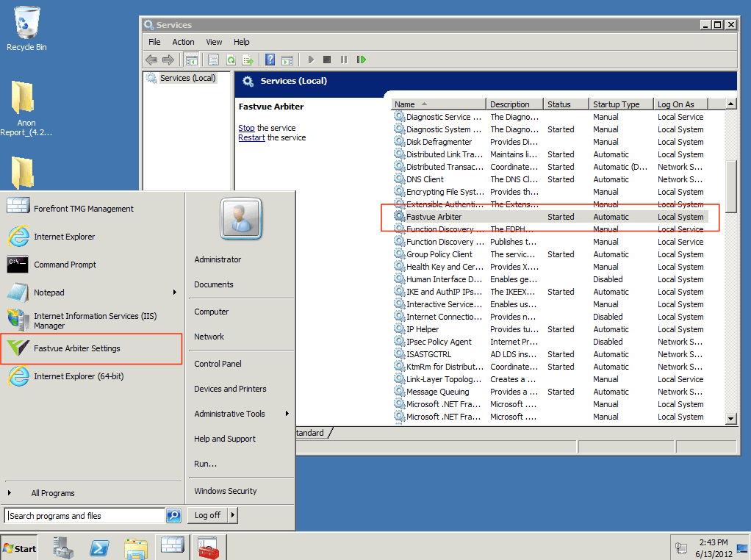Open Command Prompt from Start menu
The width and height of the screenshot is (751, 560).
(x=92, y=265)
